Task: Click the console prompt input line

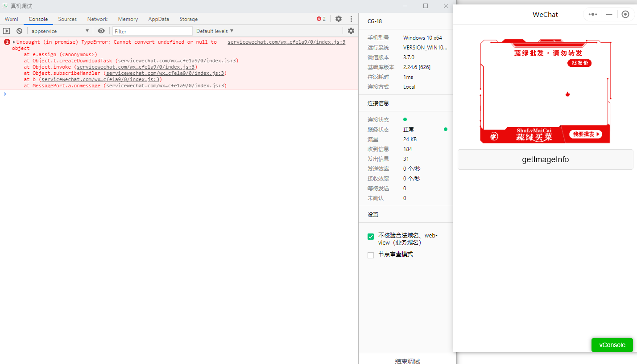Action: click(178, 94)
